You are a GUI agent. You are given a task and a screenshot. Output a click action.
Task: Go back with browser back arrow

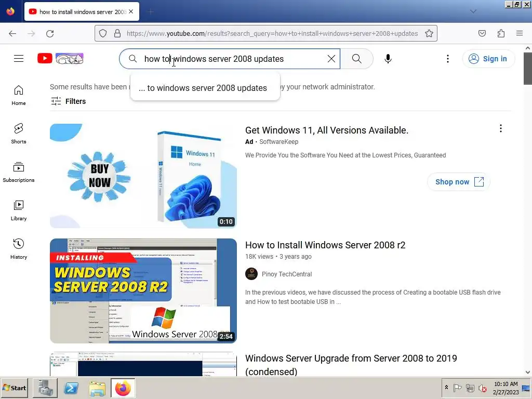(x=12, y=33)
